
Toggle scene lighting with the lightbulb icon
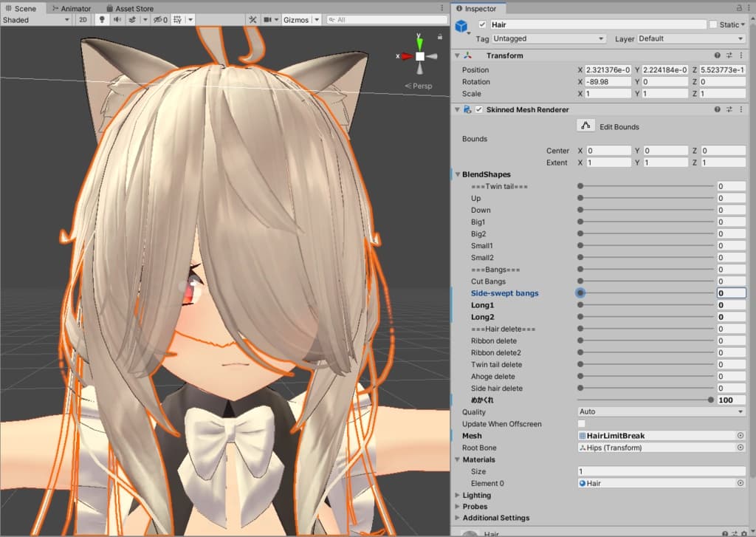click(x=102, y=20)
